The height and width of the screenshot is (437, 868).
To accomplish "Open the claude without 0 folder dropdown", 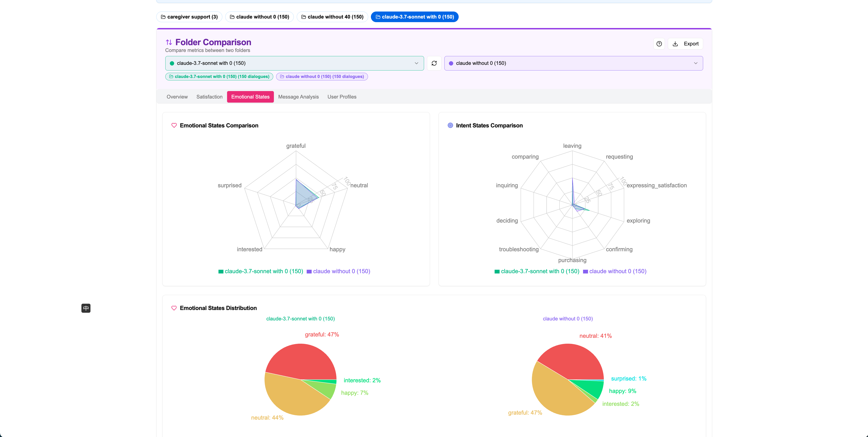I will click(x=574, y=63).
